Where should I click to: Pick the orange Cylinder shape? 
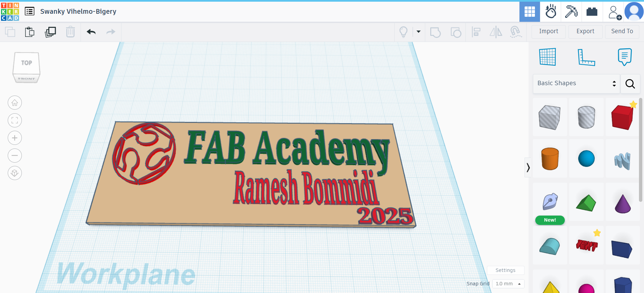(550, 159)
